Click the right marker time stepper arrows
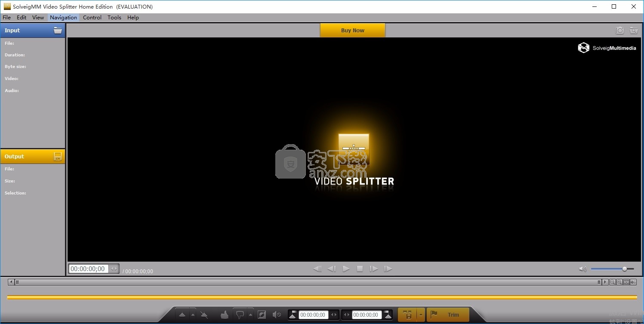The width and height of the screenshot is (644, 324). (x=347, y=315)
